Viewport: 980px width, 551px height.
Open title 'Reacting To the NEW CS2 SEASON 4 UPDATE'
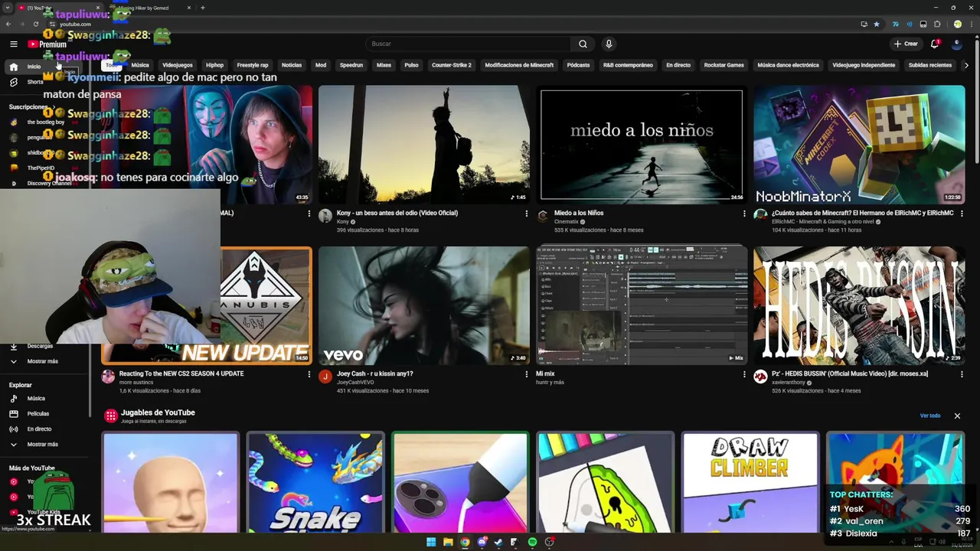181,373
